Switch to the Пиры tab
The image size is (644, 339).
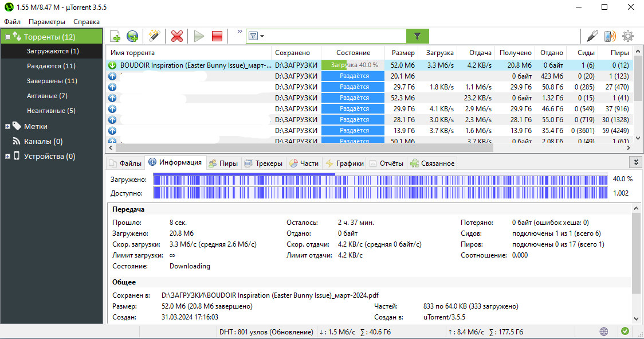pos(223,163)
